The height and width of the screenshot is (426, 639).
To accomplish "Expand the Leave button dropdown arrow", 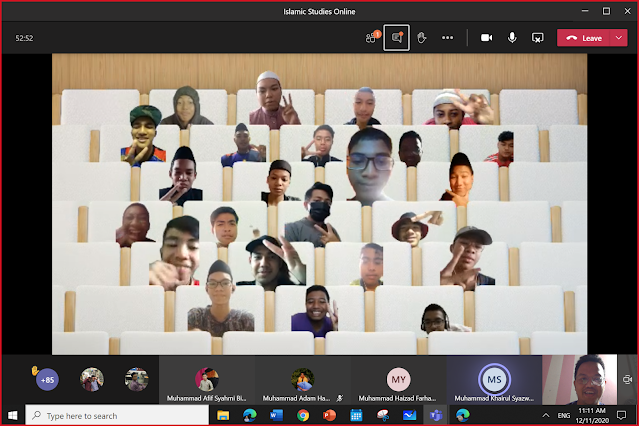I will click(619, 38).
